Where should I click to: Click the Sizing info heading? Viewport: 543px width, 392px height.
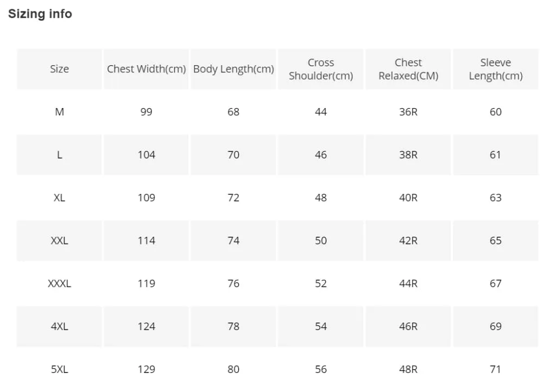pyautogui.click(x=40, y=14)
